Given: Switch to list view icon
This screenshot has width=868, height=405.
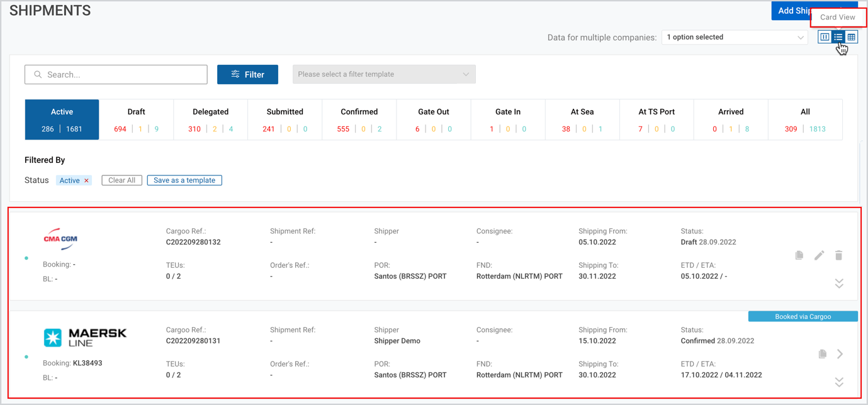Looking at the screenshot, I should pos(838,37).
